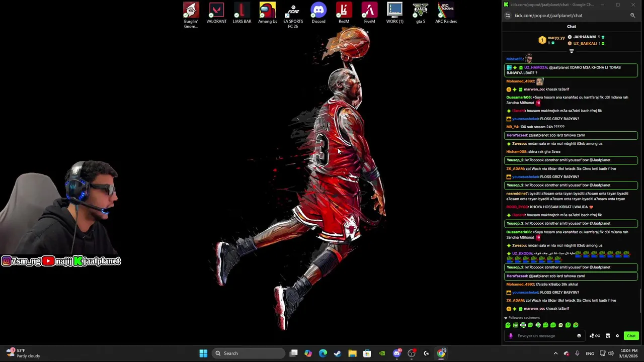Send message with green Chat button
The image size is (644, 362).
pos(631,336)
